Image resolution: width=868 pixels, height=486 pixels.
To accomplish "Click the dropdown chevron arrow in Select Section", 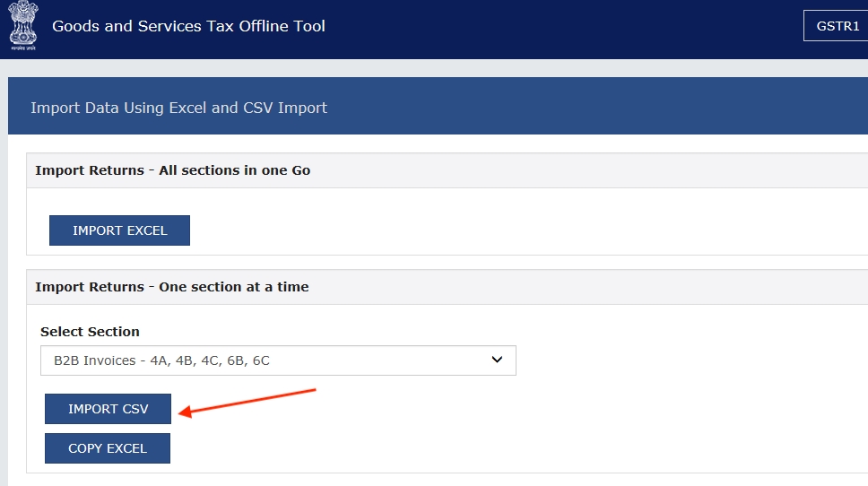I will (498, 360).
